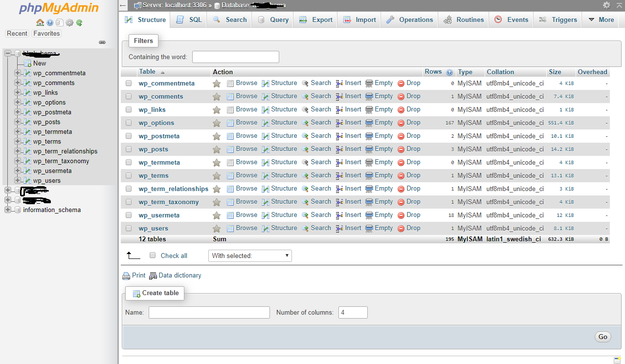Screen dimensions: 625x364
Task: Tick the wp_links row checkbox
Action: (129, 110)
